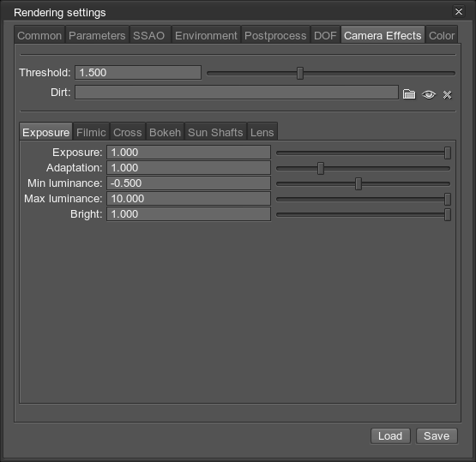Switch to the Environment tab

(206, 35)
